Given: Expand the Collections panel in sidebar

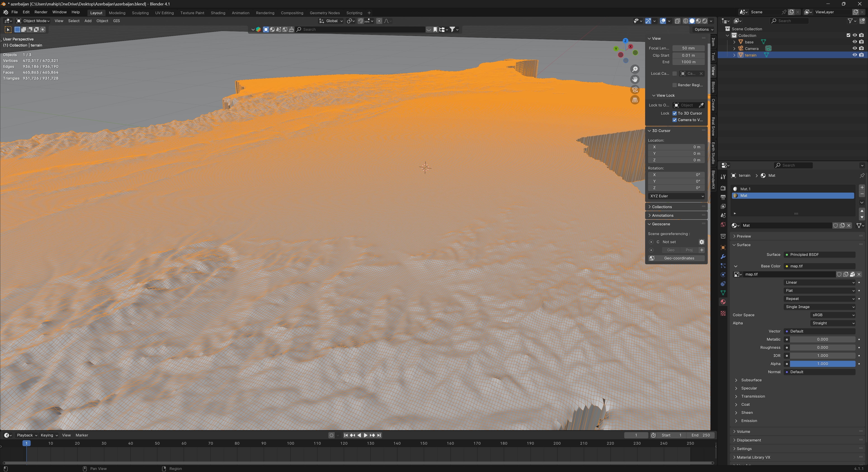Looking at the screenshot, I should tap(661, 207).
